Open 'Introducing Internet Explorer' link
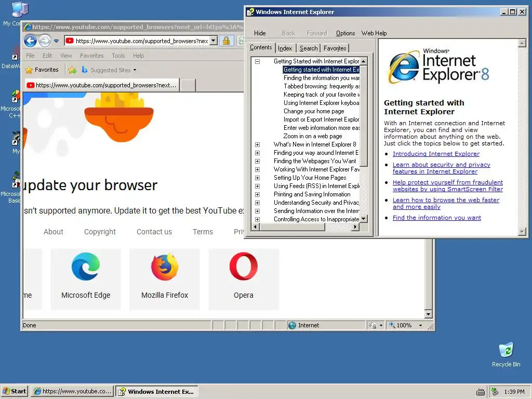532x399 pixels. click(436, 154)
